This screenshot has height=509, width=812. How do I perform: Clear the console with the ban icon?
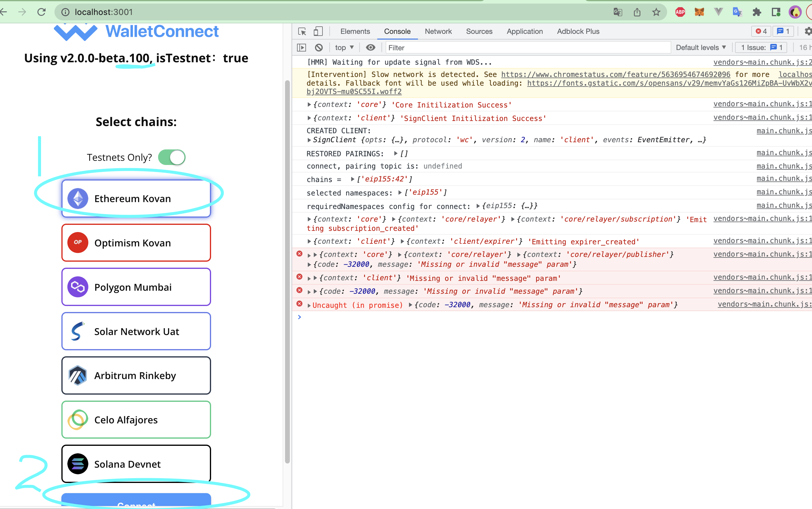point(319,48)
